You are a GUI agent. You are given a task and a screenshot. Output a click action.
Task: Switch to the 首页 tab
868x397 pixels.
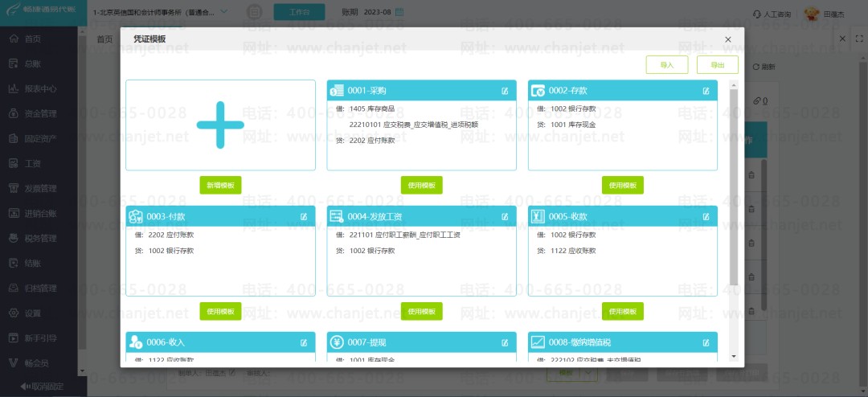click(104, 39)
